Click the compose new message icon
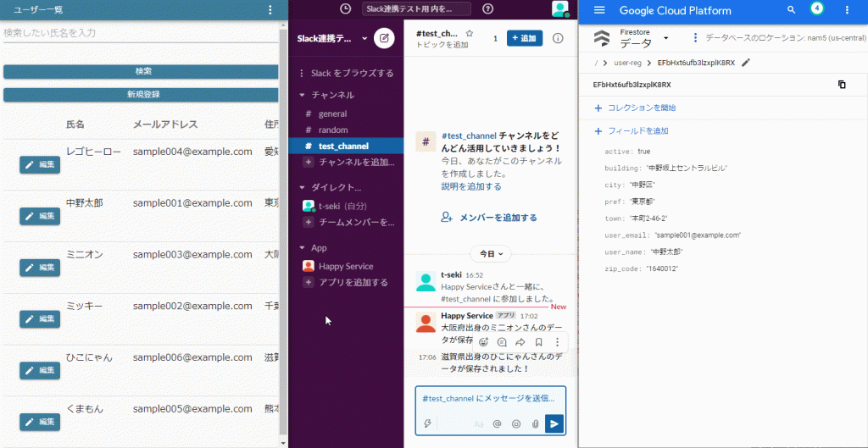 pyautogui.click(x=384, y=39)
